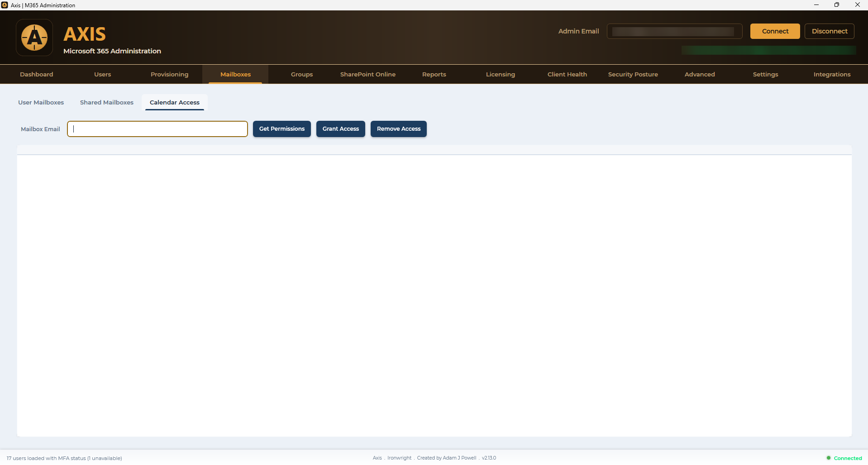The width and height of the screenshot is (868, 465).
Task: Click the Admin Email label
Action: click(x=578, y=31)
